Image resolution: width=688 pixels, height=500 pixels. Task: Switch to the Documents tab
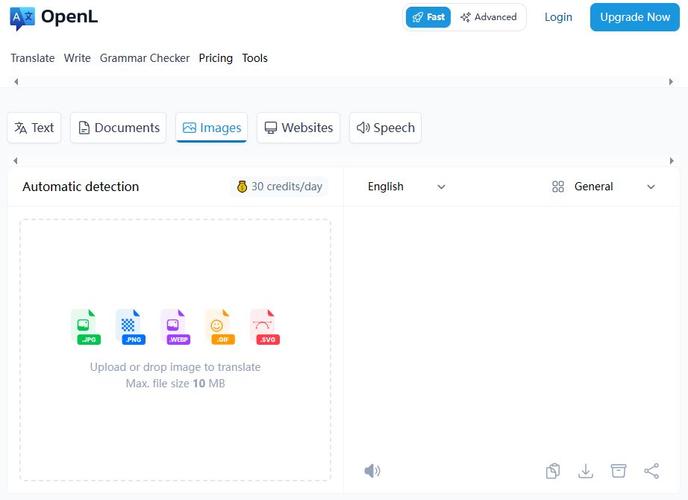[118, 128]
